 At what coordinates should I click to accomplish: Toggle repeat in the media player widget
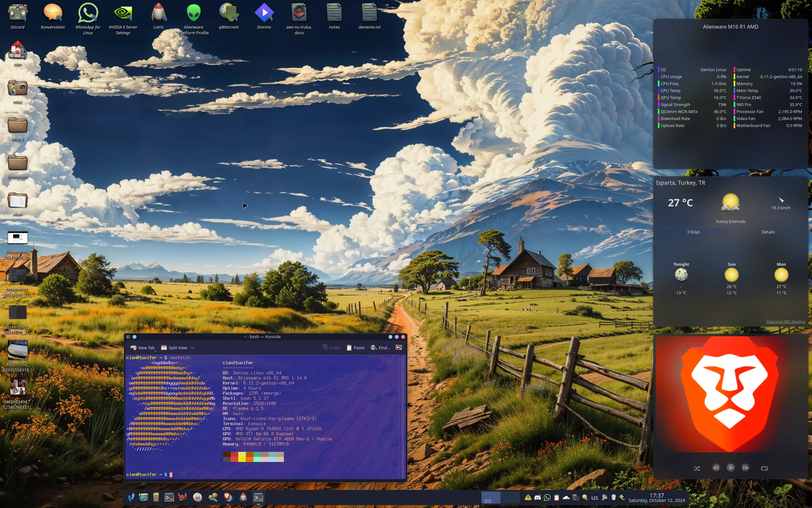(x=764, y=468)
